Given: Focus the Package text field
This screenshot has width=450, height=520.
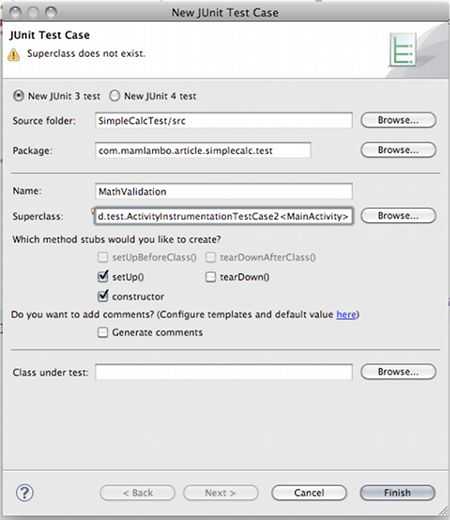Looking at the screenshot, I should 203,150.
